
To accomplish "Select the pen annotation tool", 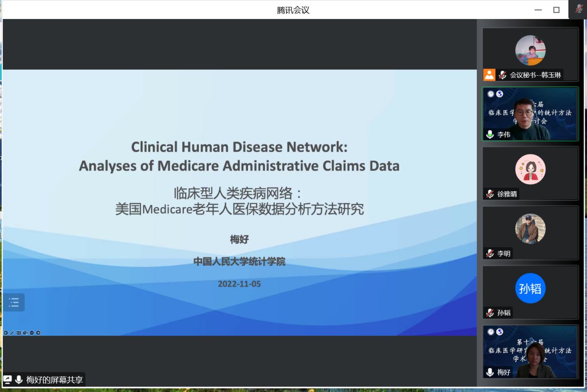I will [x=12, y=333].
